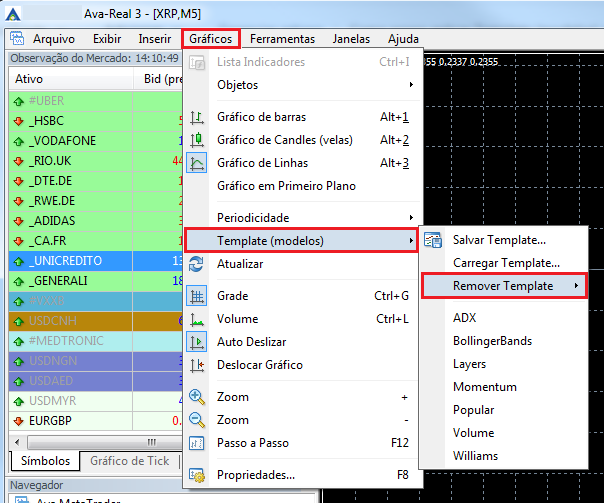Click the Passo a Passo icon
This screenshot has height=503, width=604.
pyautogui.click(x=197, y=443)
